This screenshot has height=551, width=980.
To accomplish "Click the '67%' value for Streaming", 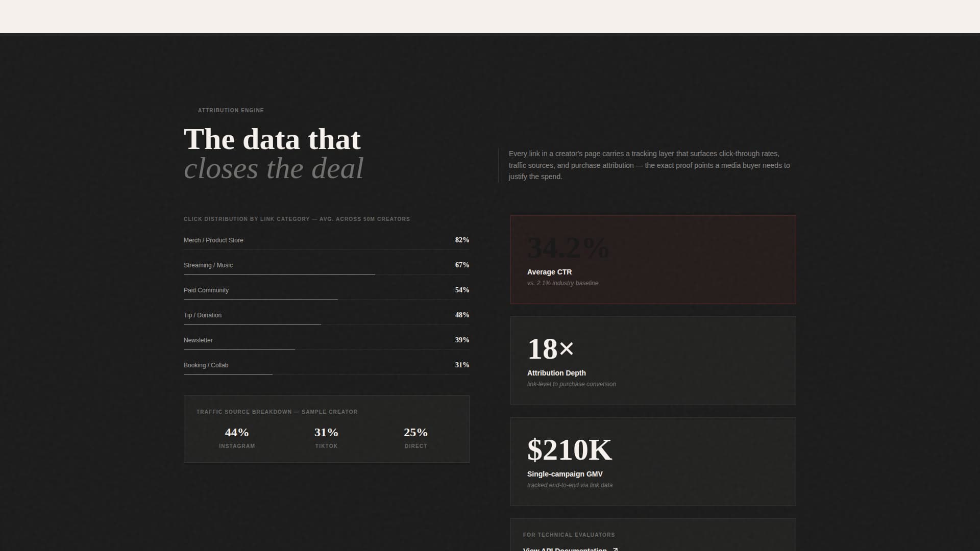I will (x=462, y=265).
